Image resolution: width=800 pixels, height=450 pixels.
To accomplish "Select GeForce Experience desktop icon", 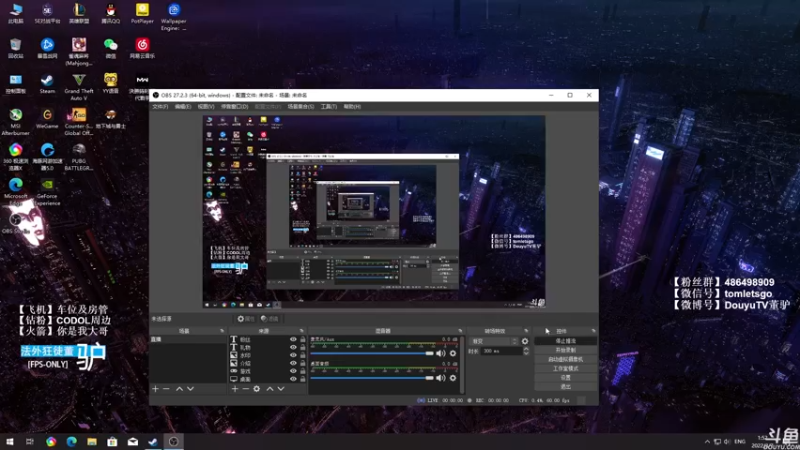I will coord(47,192).
